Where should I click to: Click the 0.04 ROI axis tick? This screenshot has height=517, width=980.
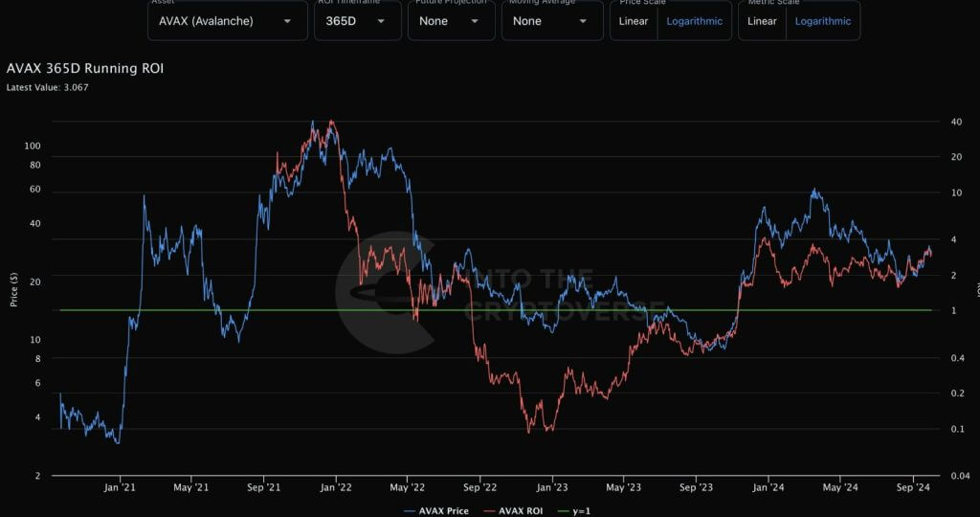click(960, 477)
